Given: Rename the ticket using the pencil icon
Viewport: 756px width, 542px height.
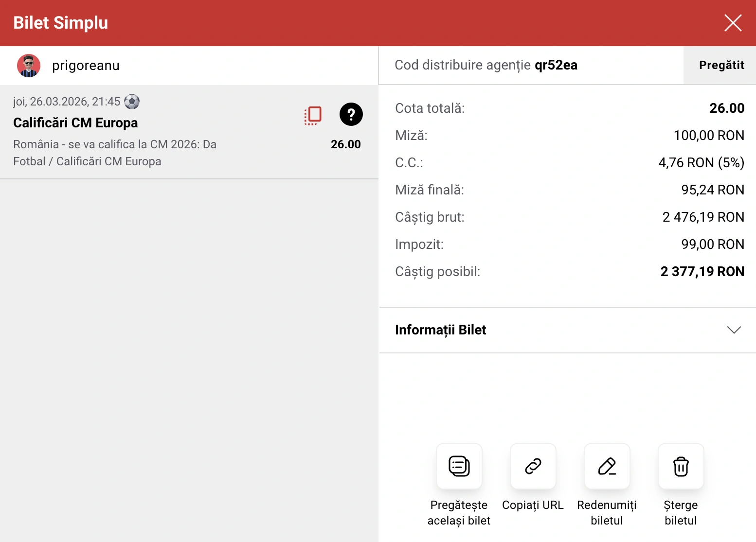Looking at the screenshot, I should [607, 466].
